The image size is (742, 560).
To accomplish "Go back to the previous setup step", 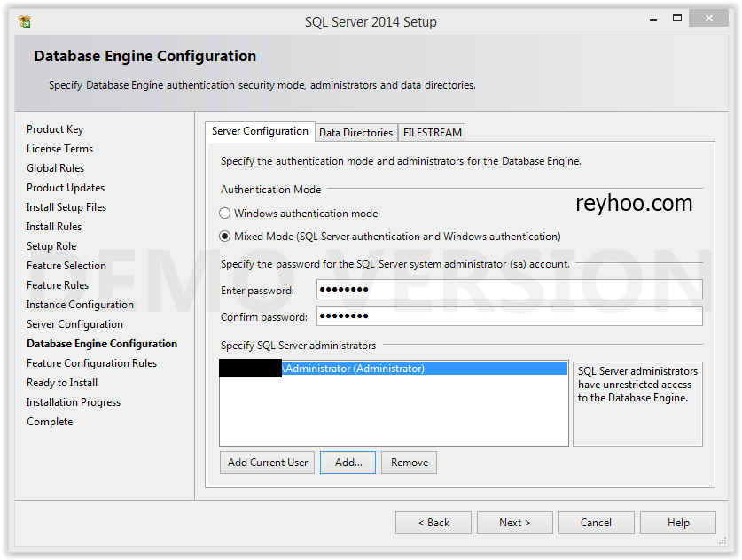I will 433,523.
